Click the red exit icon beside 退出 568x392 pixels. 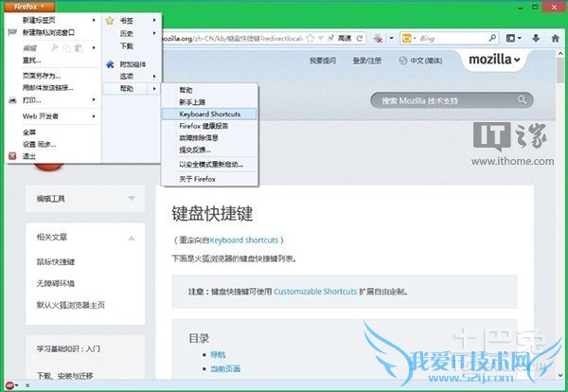pyautogui.click(x=12, y=156)
